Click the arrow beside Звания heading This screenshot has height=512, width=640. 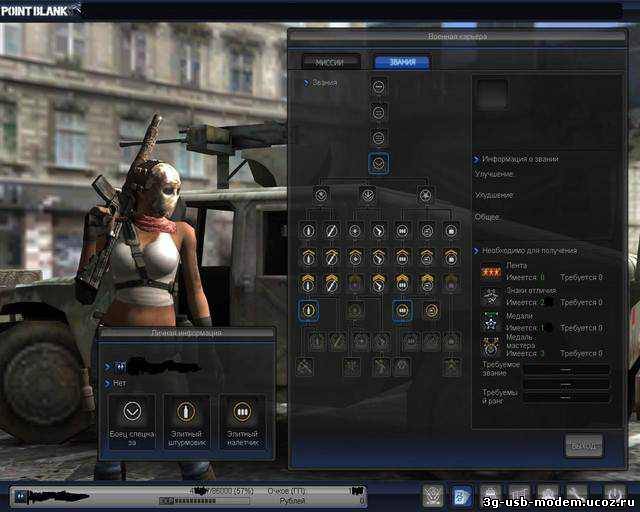(x=306, y=83)
